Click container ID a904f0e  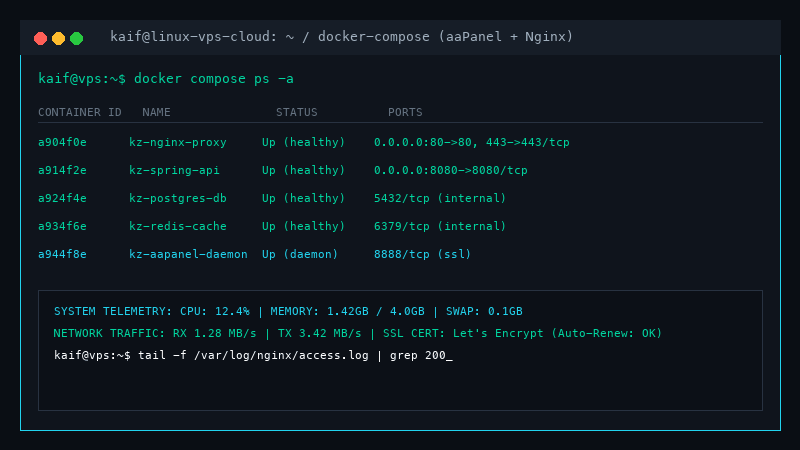coord(62,142)
